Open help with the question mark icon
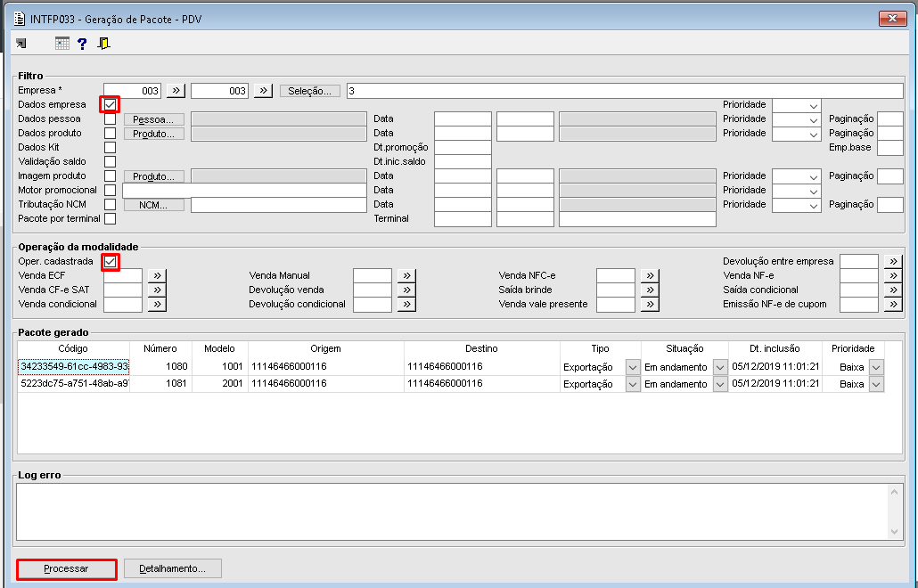The width and height of the screenshot is (918, 588). [82, 44]
